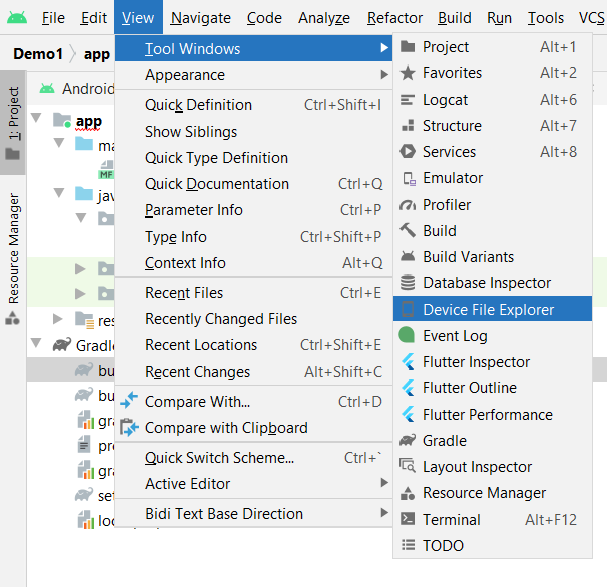Open the Resource Manager side tab

pos(13,258)
